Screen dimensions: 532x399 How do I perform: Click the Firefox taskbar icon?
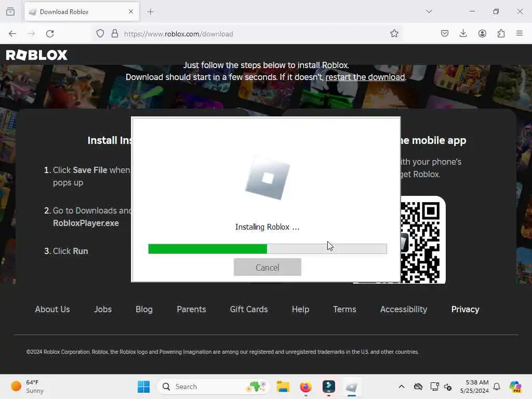pos(305,387)
